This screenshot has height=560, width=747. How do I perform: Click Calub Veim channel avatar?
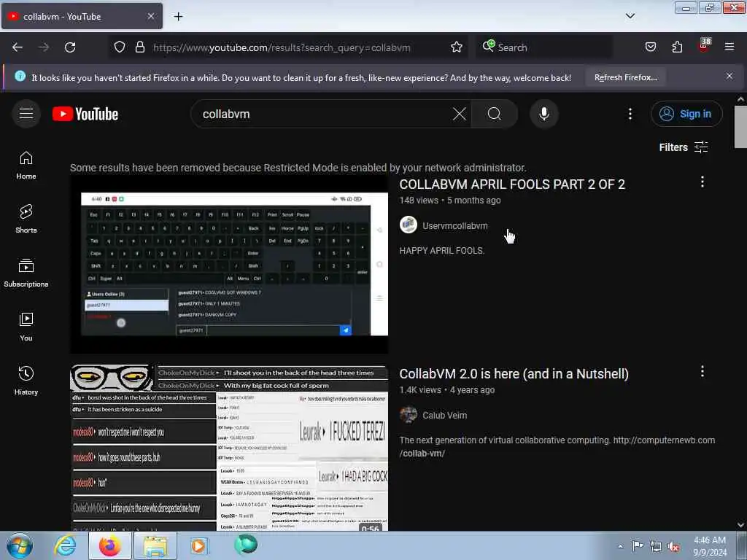coord(409,415)
